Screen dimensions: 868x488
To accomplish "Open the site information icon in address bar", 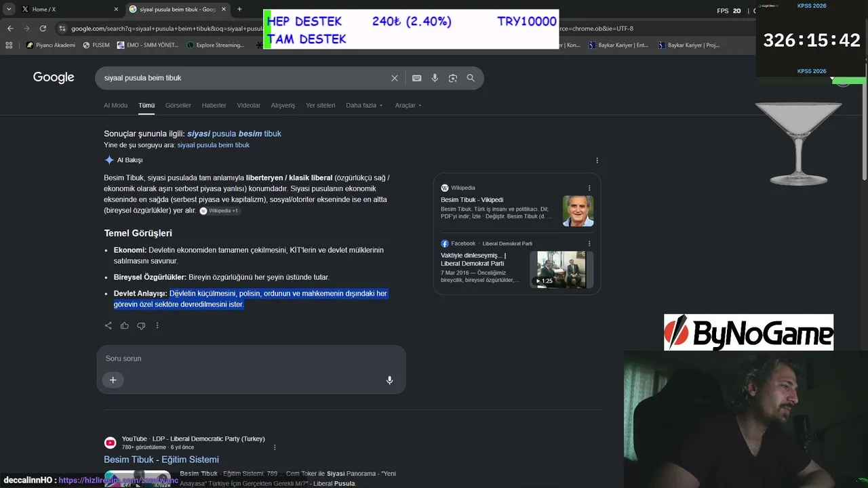I will click(x=62, y=28).
